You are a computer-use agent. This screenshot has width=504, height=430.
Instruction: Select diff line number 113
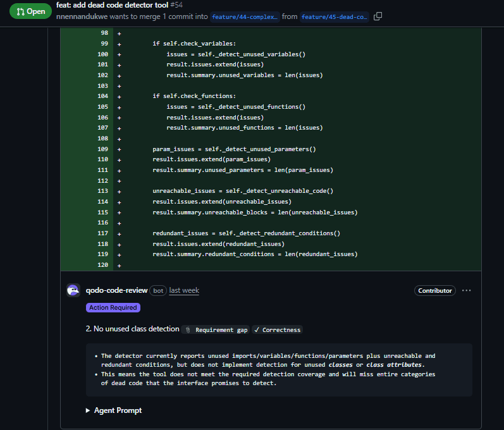click(103, 191)
